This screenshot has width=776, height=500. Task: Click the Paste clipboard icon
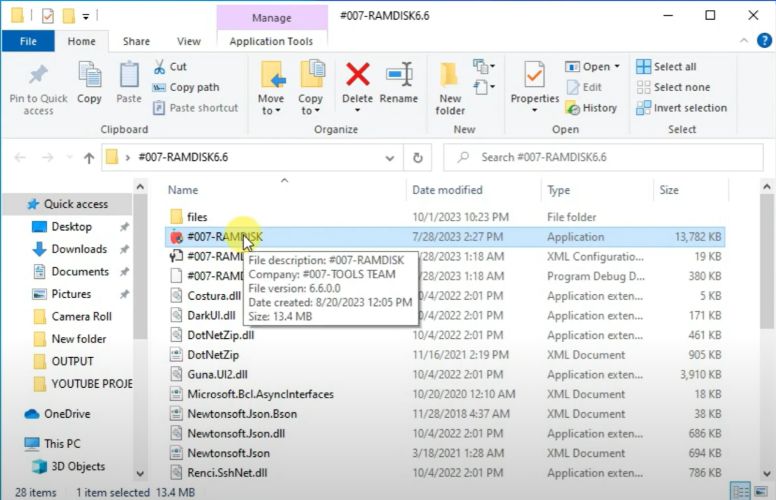pyautogui.click(x=129, y=76)
